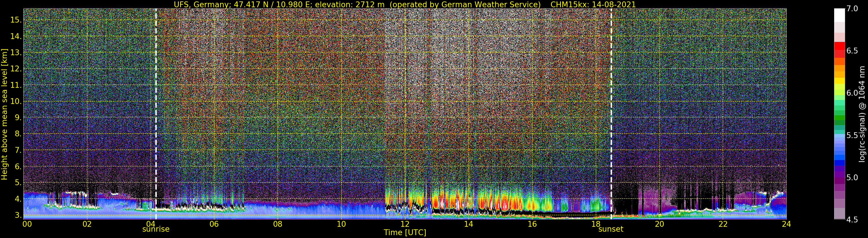
Task: Select the 'sunrise' label below the time axis
Action: pyautogui.click(x=156, y=229)
